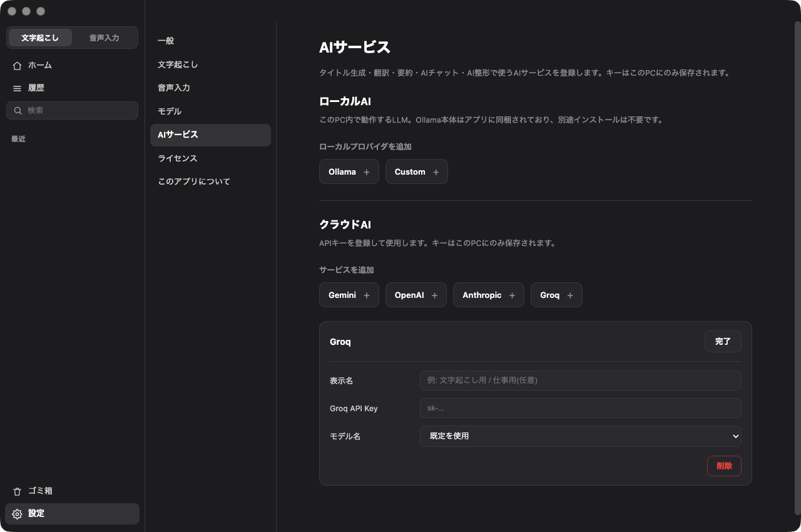Click the settings gear icon
This screenshot has height=532, width=801.
(x=17, y=514)
